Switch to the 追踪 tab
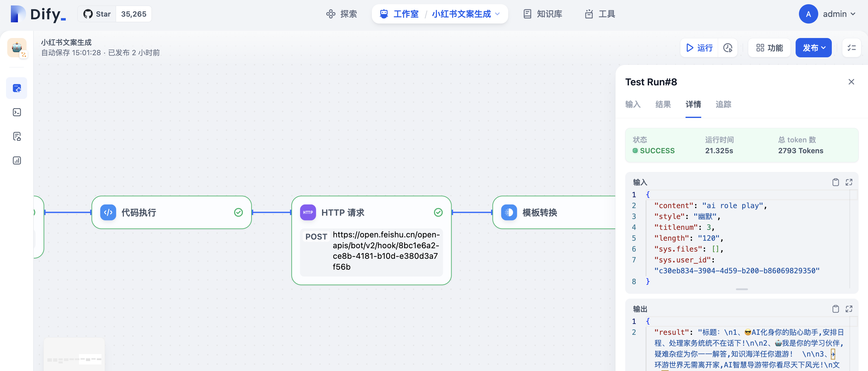The width and height of the screenshot is (868, 371). click(x=723, y=104)
